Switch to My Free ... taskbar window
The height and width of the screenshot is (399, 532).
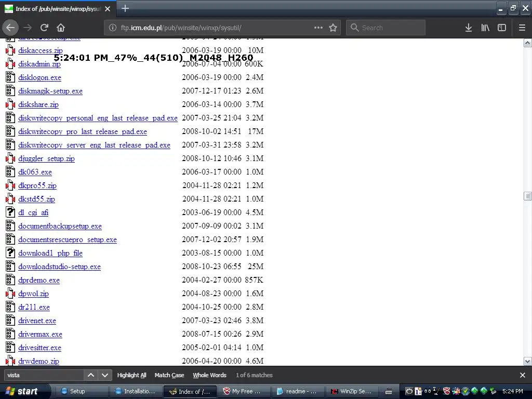pos(244,391)
